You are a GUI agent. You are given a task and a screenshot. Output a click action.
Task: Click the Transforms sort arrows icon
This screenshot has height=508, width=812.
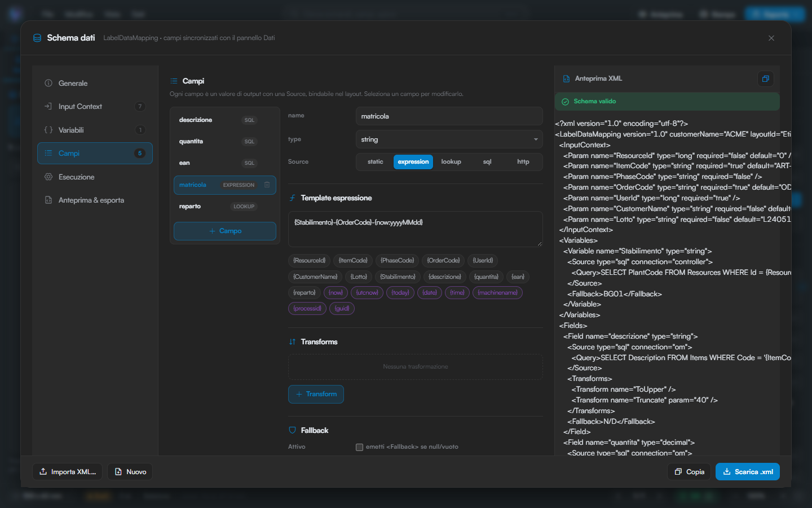pos(292,342)
